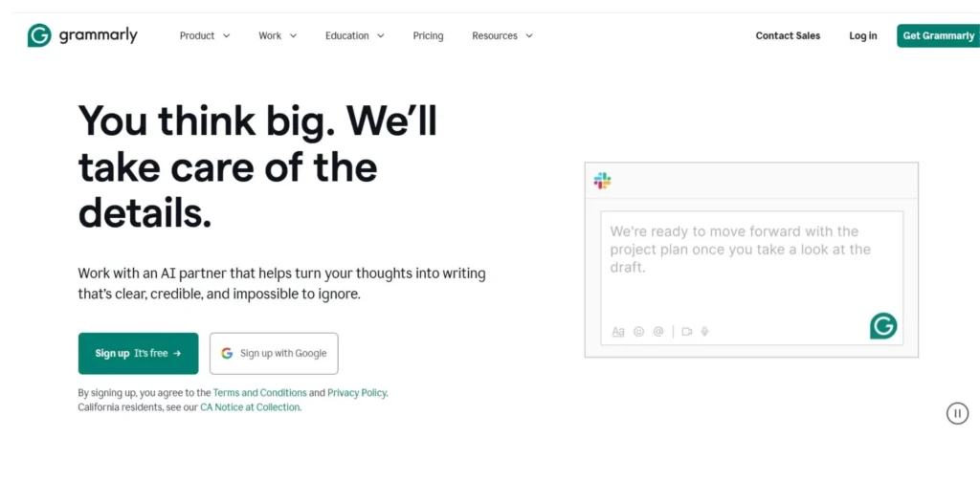
Task: Open the Education dropdown menu
Action: (354, 35)
